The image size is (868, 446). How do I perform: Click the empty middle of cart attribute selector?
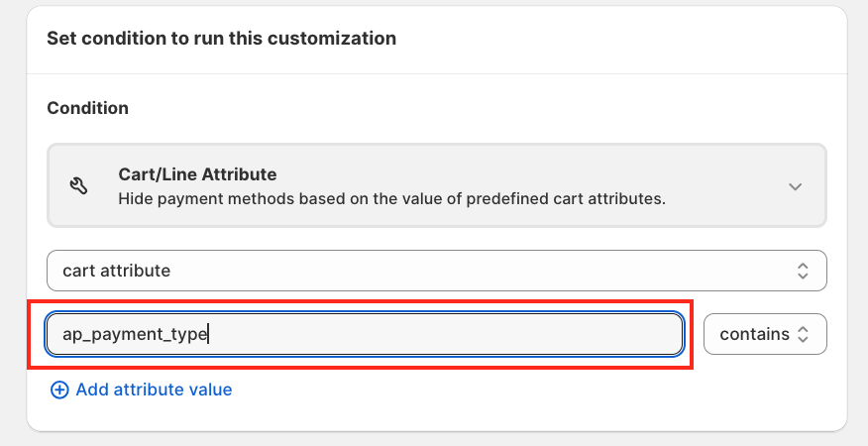(x=446, y=271)
